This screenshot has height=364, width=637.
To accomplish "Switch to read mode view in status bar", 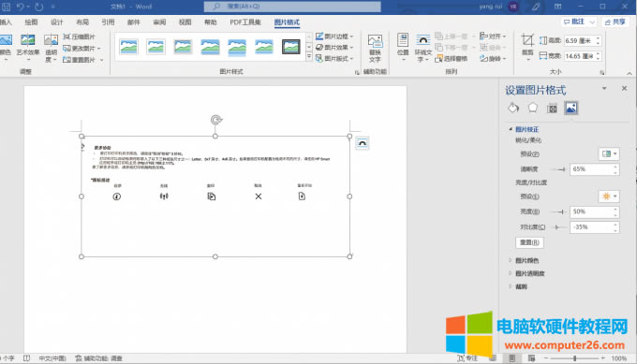I will click(493, 358).
